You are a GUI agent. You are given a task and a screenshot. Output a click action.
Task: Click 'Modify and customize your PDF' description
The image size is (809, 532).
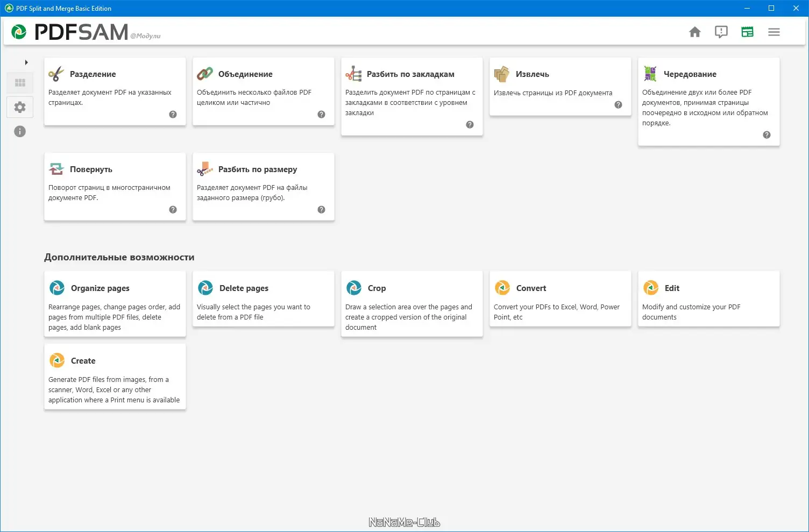point(691,312)
